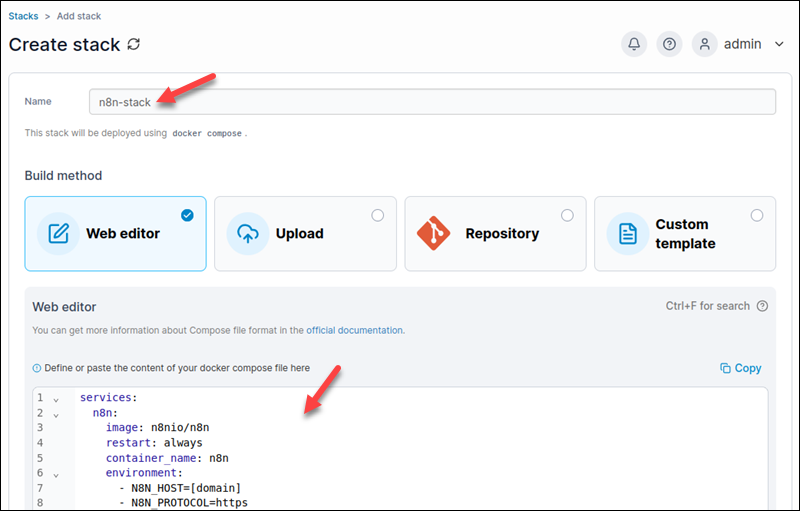800x511 pixels.
Task: Click into the stack Name input field
Action: tap(432, 102)
